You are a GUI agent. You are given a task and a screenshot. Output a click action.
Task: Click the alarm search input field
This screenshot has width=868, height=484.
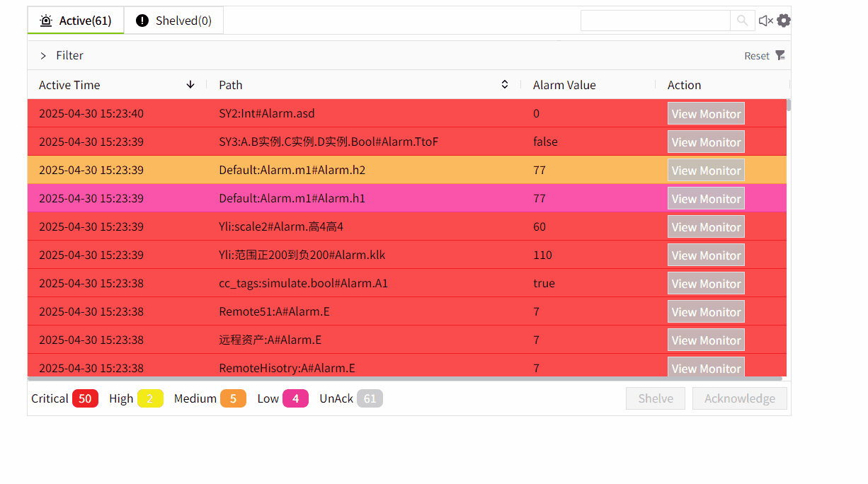pyautogui.click(x=655, y=21)
